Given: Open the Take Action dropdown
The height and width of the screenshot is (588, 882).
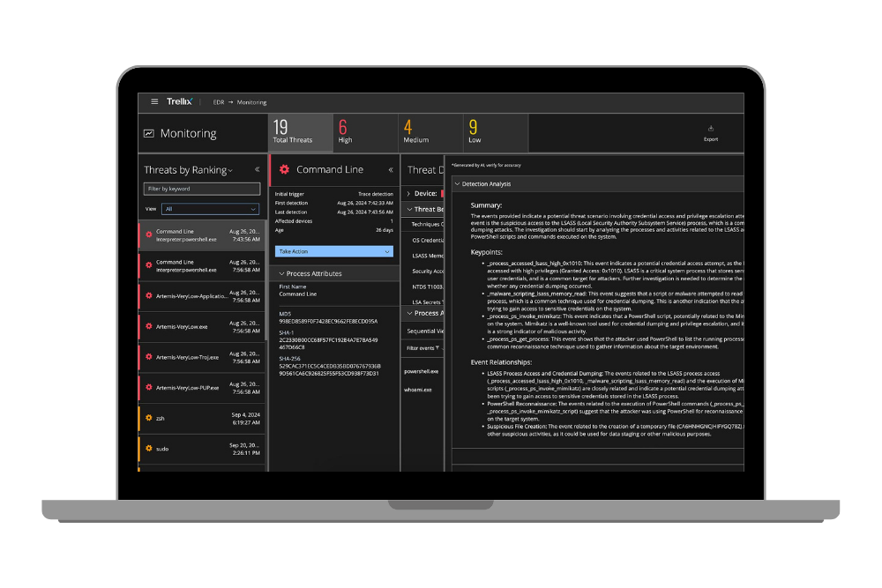Looking at the screenshot, I should pos(333,252).
